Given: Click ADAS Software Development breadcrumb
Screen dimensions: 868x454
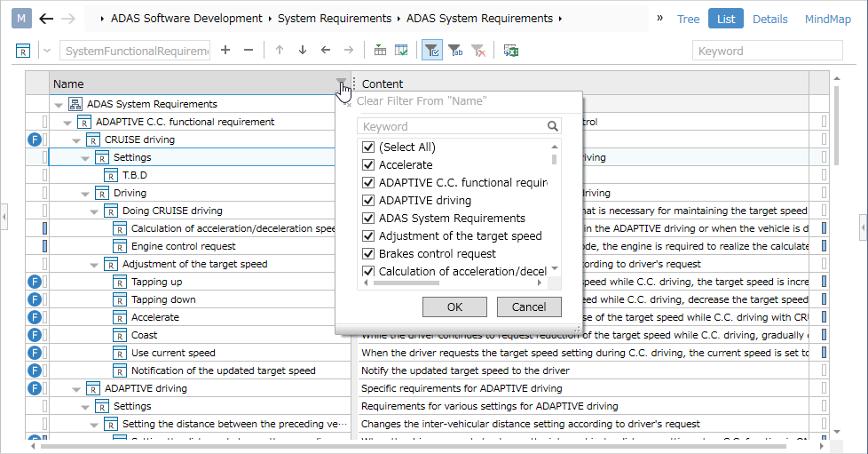Looking at the screenshot, I should click(x=186, y=19).
